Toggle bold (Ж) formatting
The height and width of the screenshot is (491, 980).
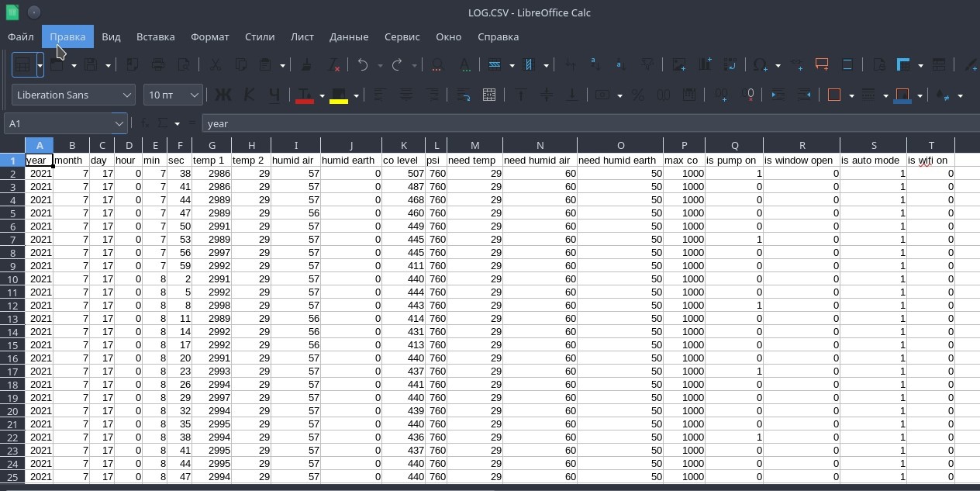[x=223, y=95]
